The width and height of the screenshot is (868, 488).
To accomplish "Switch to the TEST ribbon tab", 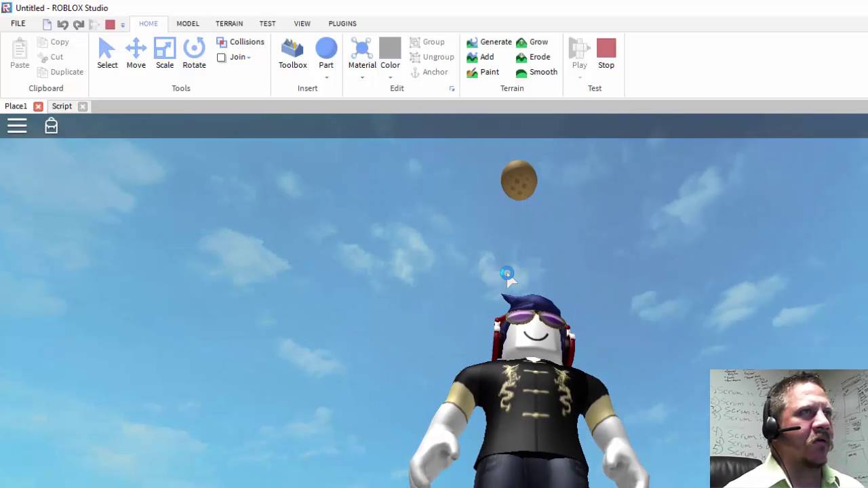I will 267,24.
